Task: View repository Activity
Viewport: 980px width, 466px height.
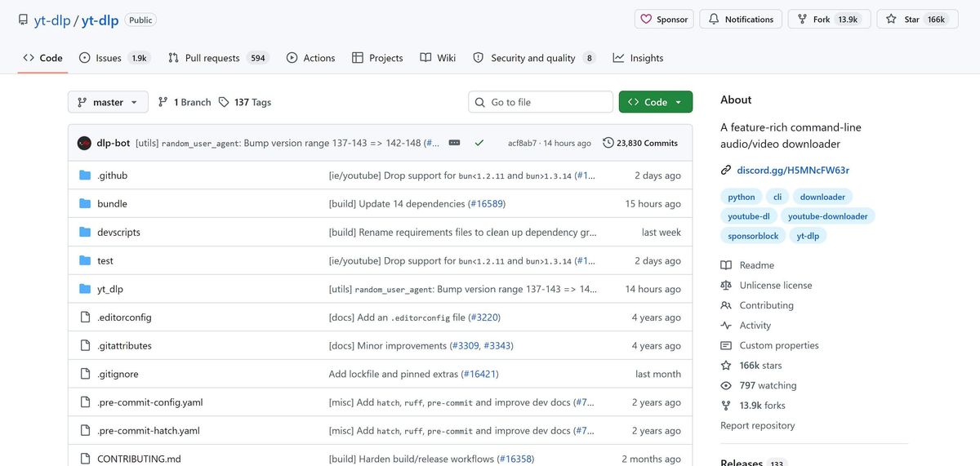Action: pos(746,325)
